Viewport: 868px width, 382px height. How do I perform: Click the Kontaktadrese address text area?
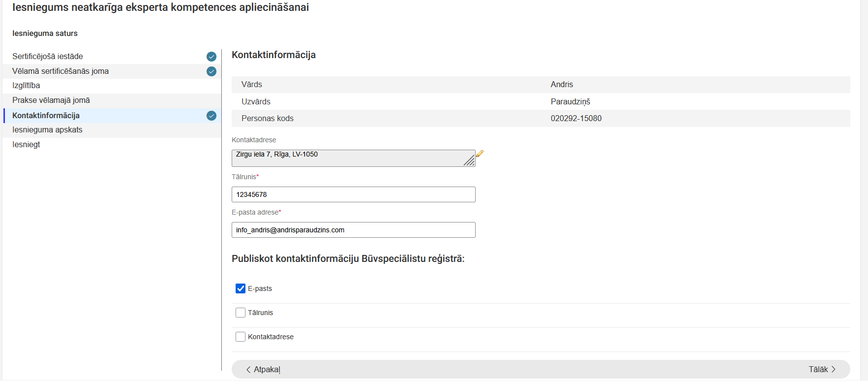345,158
